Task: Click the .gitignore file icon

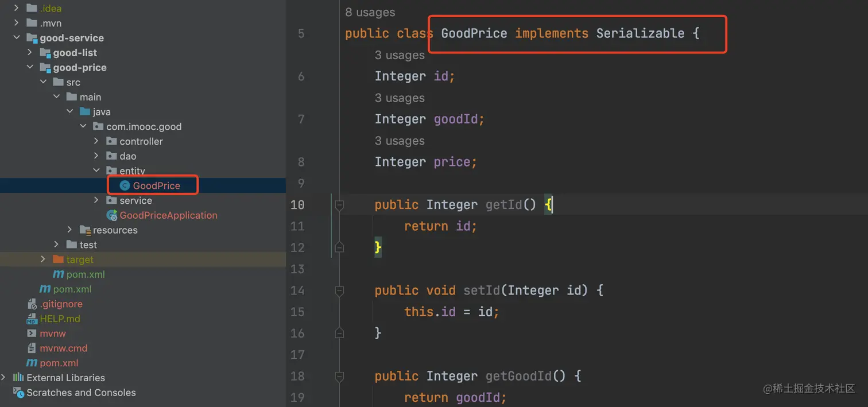Action: [32, 304]
